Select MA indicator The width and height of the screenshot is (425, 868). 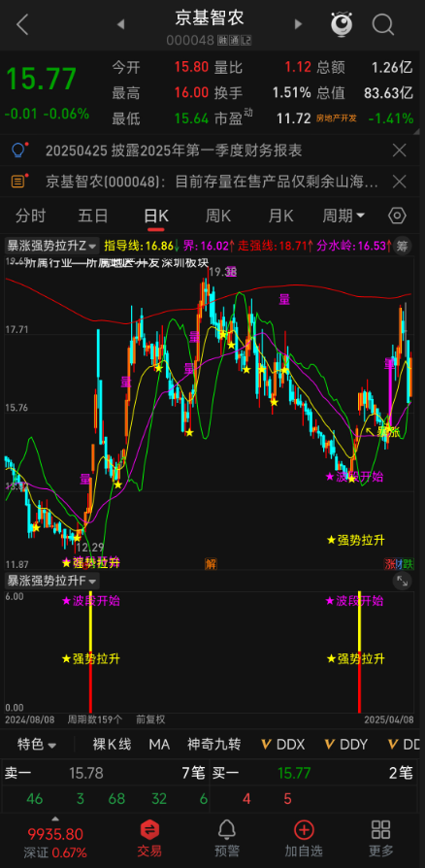[x=159, y=745]
